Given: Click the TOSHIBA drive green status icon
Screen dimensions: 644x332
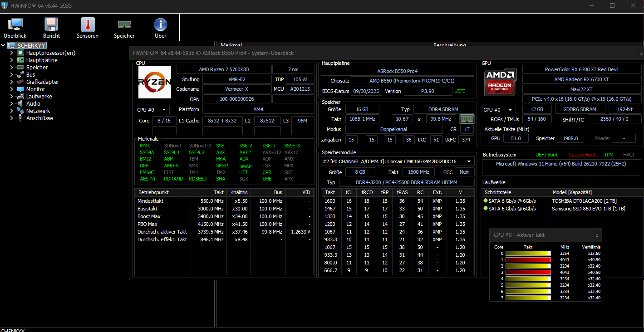Looking at the screenshot, I should [x=486, y=201].
